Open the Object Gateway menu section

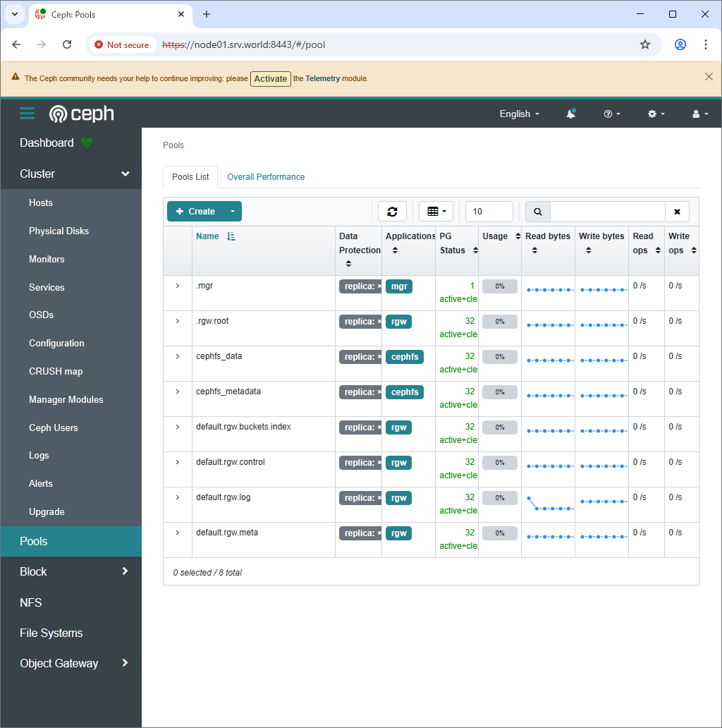pyautogui.click(x=59, y=663)
